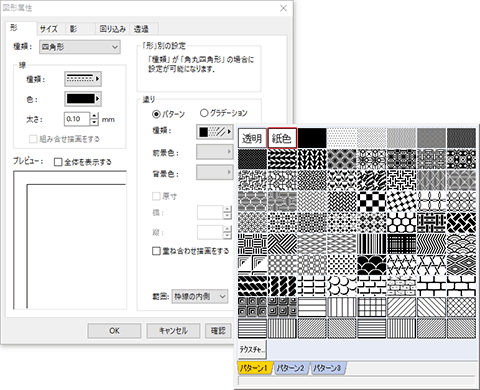Pick the hexagon honeycomb pattern swatch
The height and width of the screenshot is (390, 480).
coord(402,223)
